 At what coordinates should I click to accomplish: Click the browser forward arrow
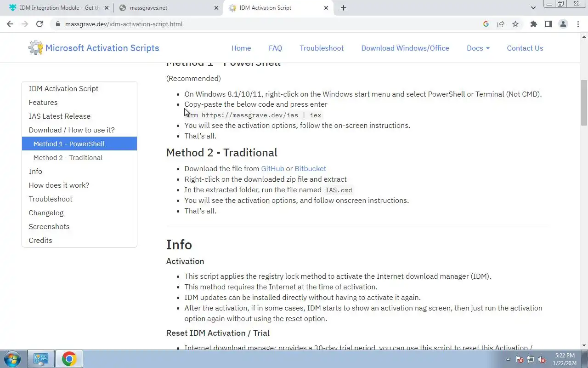pyautogui.click(x=25, y=24)
